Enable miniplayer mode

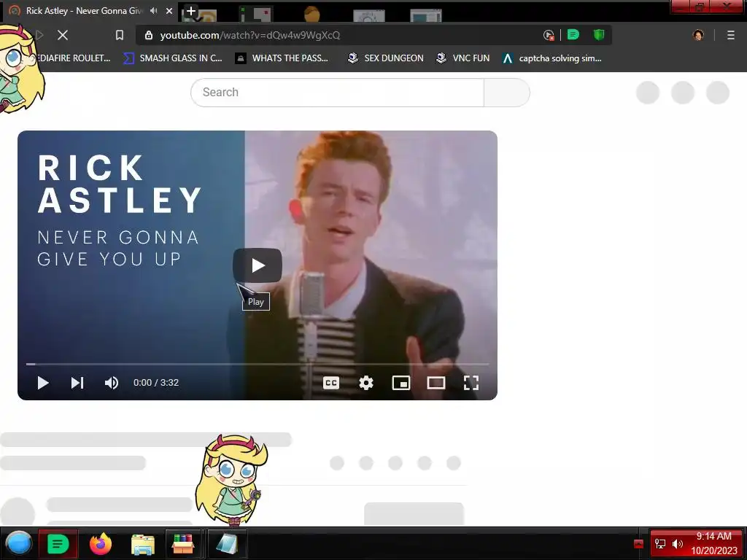401,383
